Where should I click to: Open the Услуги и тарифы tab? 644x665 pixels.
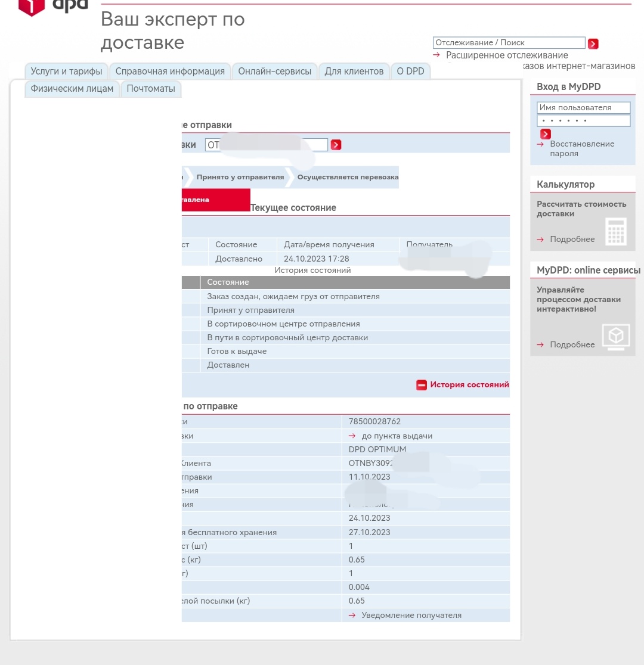pos(66,72)
